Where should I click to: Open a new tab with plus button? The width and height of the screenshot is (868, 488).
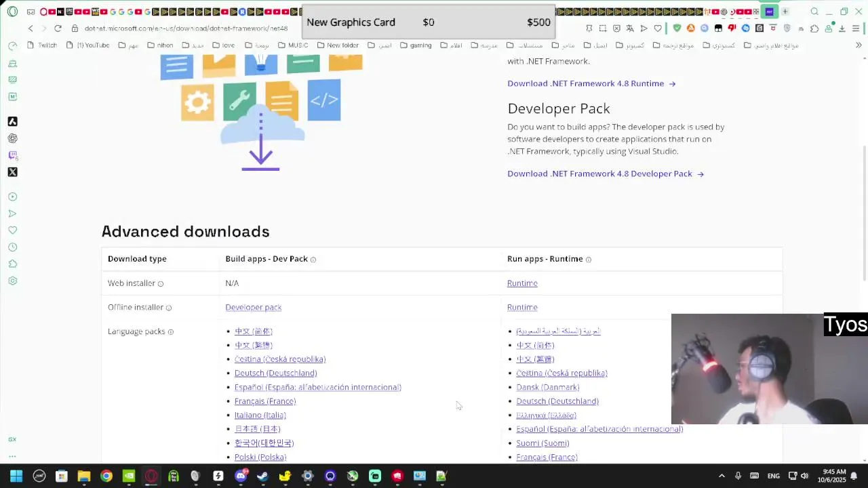click(x=785, y=12)
